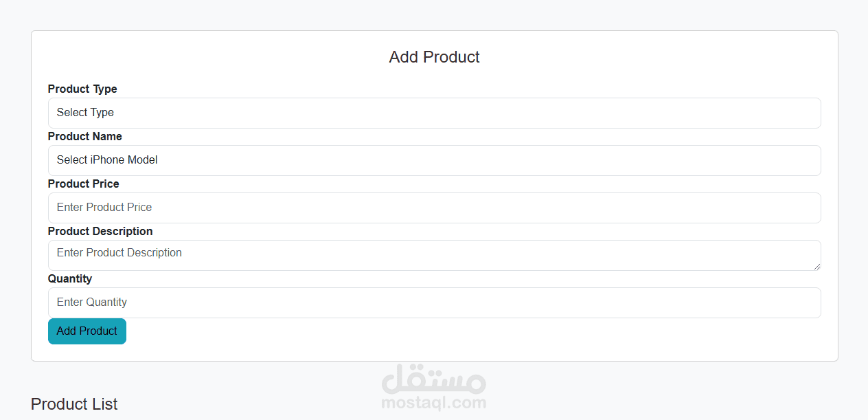Click the teal Add Product button
Viewport: 868px width, 420px height.
click(x=87, y=331)
